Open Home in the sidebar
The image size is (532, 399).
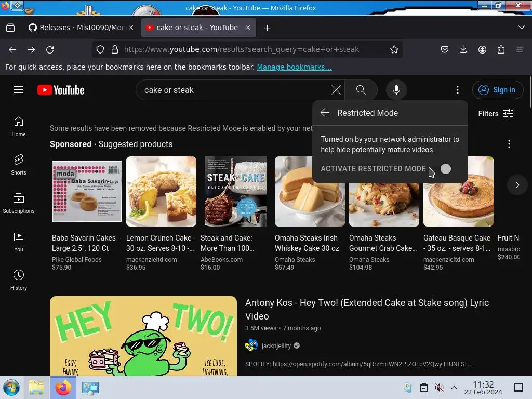[19, 127]
